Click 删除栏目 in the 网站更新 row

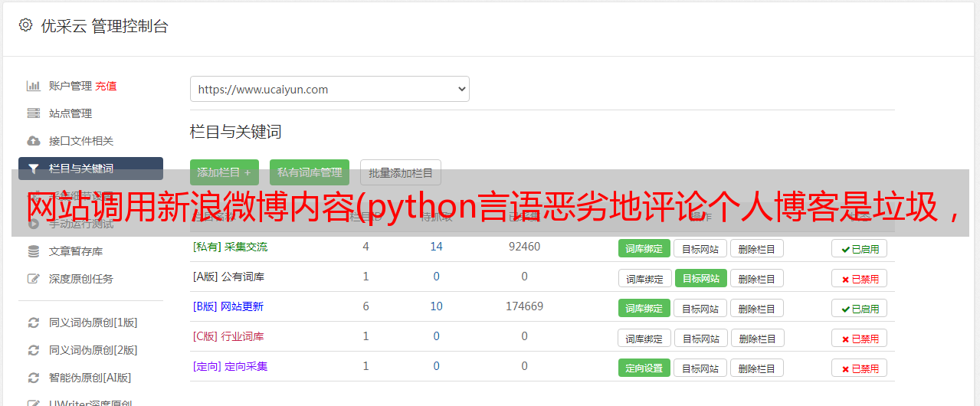[x=756, y=309]
